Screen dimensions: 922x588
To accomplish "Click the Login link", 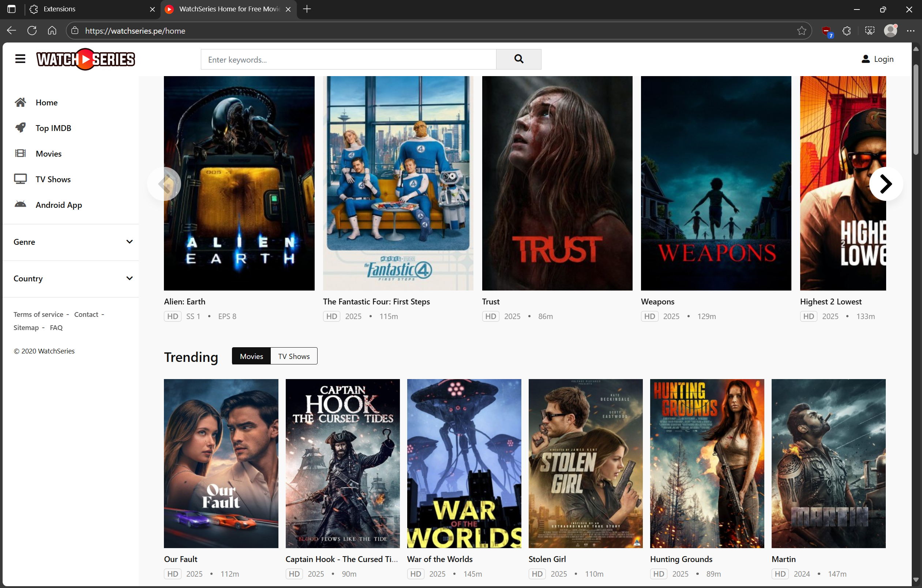I will click(877, 59).
